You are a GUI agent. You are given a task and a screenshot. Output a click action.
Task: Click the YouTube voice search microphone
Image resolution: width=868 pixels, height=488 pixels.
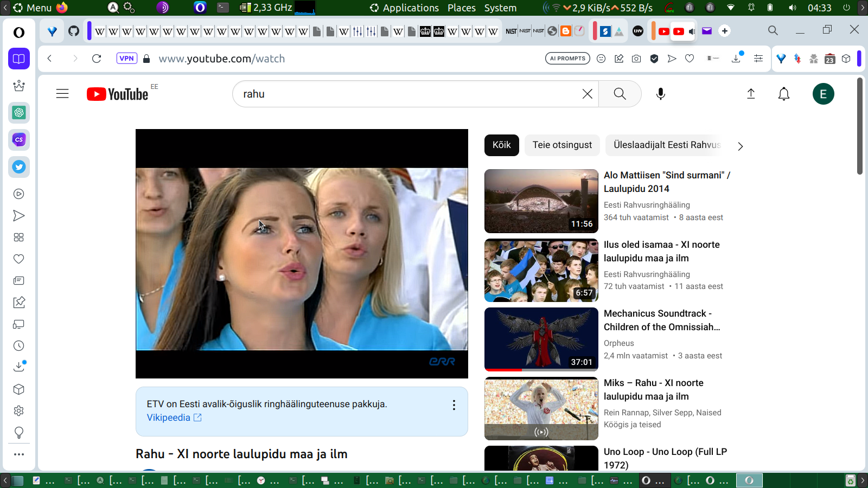coord(660,94)
